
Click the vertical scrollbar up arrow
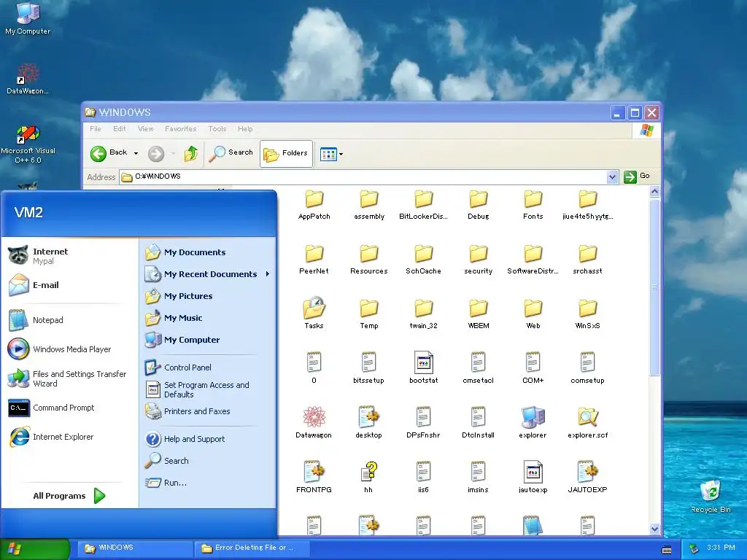click(x=654, y=192)
